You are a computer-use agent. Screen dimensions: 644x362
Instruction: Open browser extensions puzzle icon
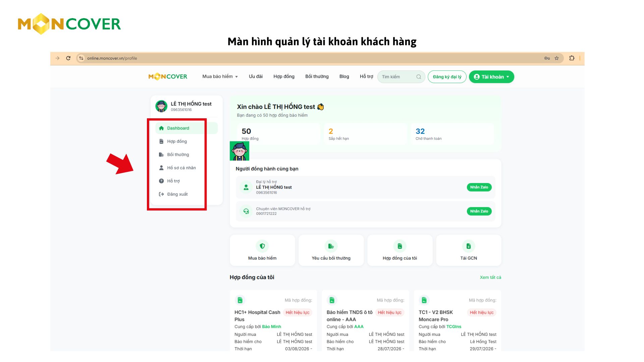tap(572, 58)
